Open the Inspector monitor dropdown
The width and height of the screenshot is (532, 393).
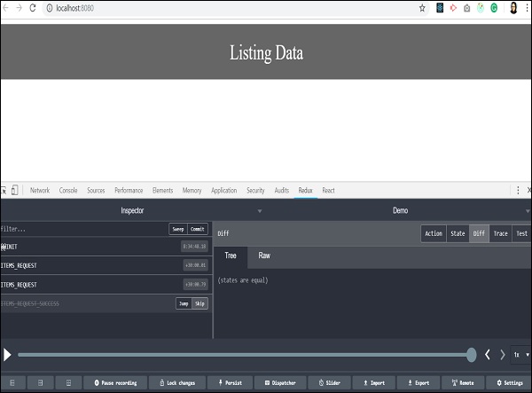point(259,211)
